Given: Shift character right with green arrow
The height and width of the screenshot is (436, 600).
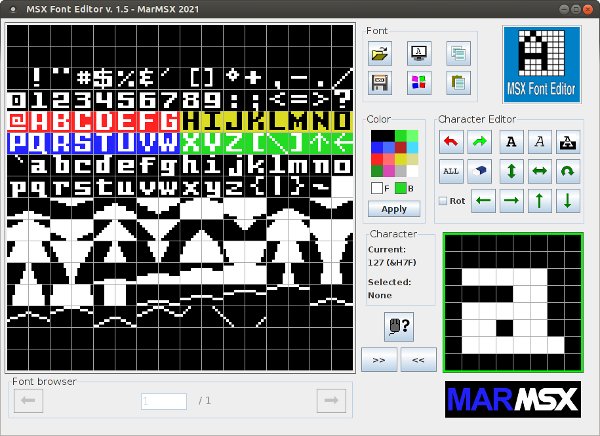Looking at the screenshot, I should [511, 201].
